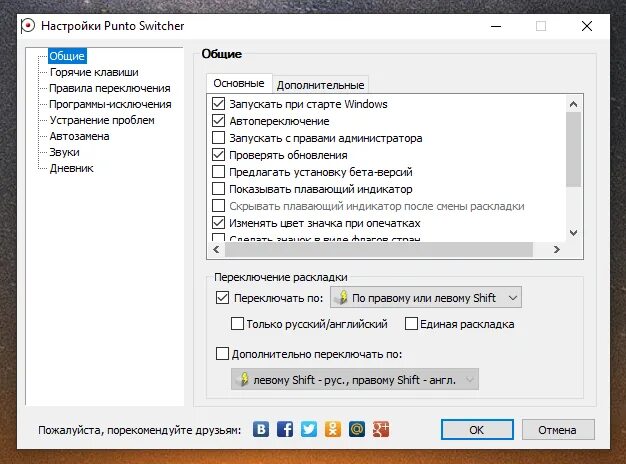Click options list scroll down arrow

coord(573,233)
